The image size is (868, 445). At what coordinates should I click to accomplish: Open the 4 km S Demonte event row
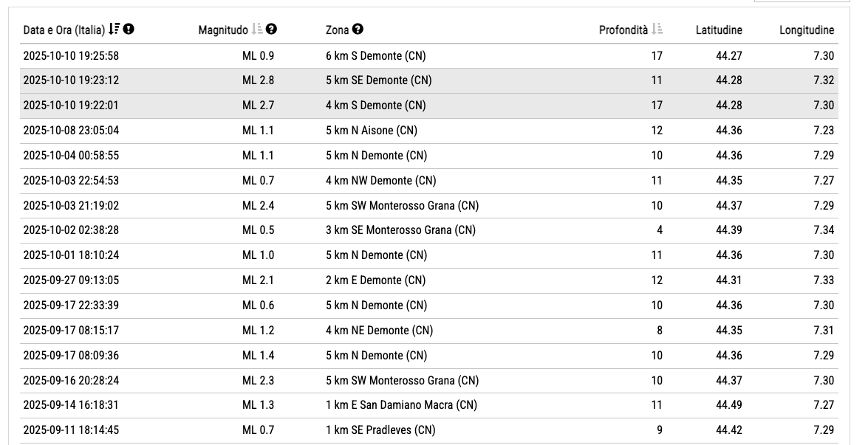pos(375,106)
